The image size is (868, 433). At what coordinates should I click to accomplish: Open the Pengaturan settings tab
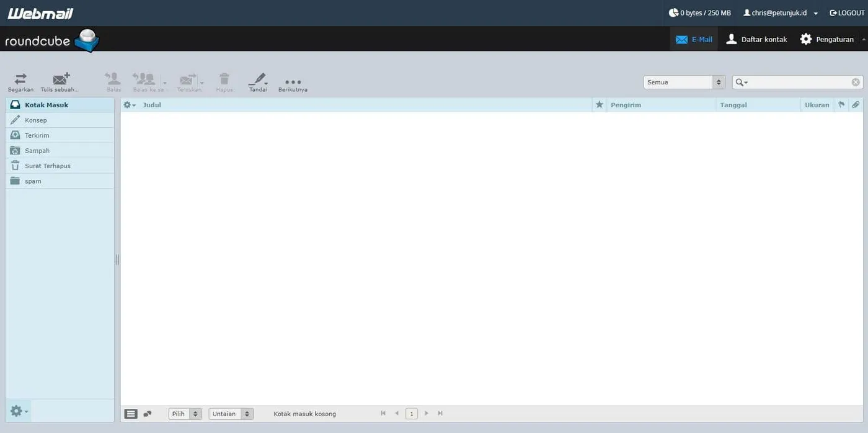[827, 39]
